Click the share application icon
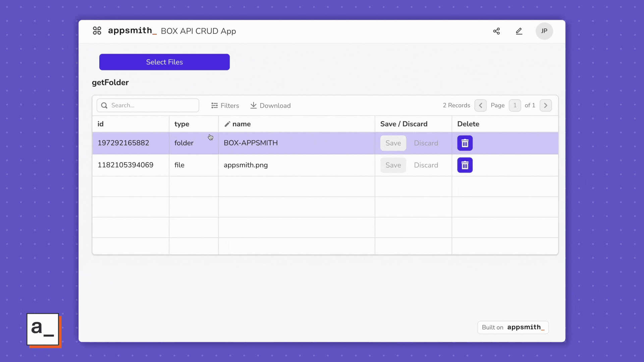644x362 pixels. click(496, 31)
